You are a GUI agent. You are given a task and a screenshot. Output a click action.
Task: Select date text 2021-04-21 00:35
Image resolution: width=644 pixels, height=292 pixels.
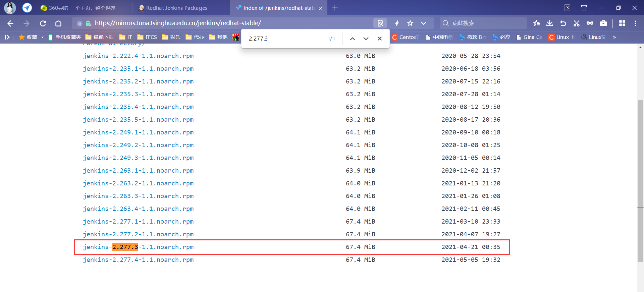(x=471, y=247)
